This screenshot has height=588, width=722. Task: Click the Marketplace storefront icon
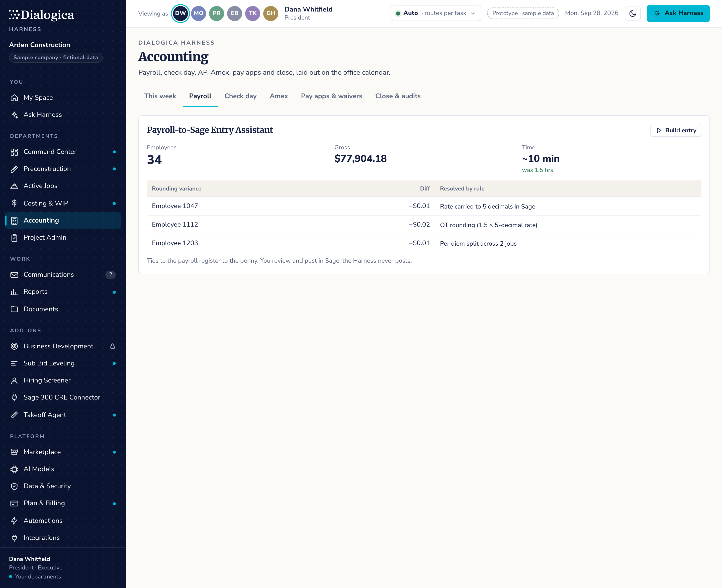(x=14, y=452)
